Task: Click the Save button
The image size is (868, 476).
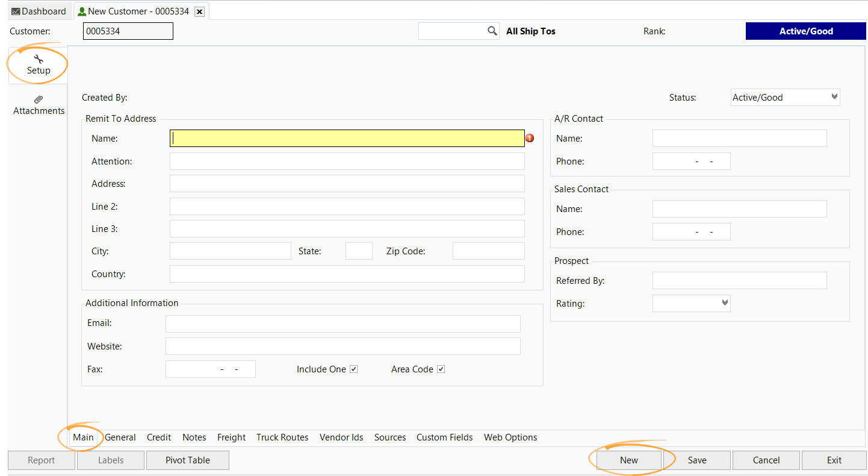Action: coord(697,460)
